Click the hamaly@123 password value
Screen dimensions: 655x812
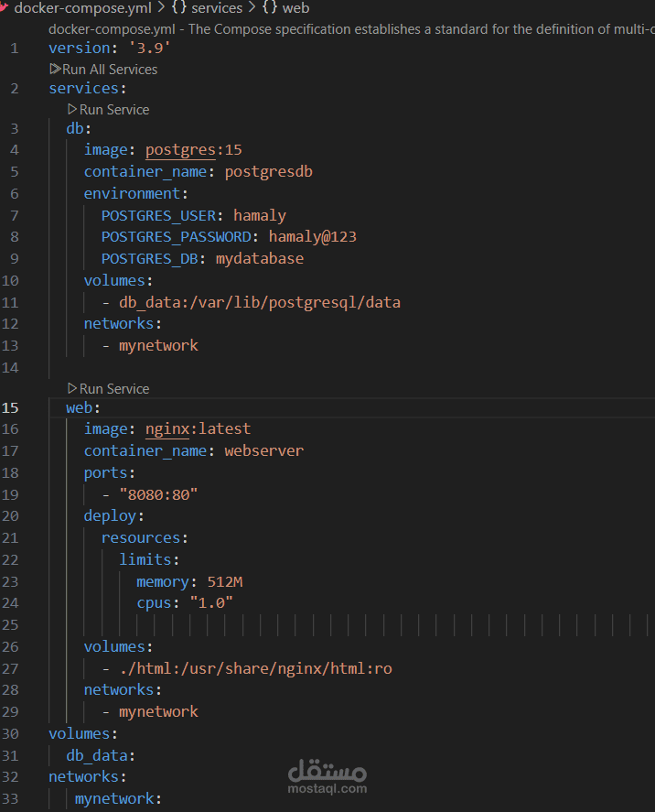click(313, 237)
